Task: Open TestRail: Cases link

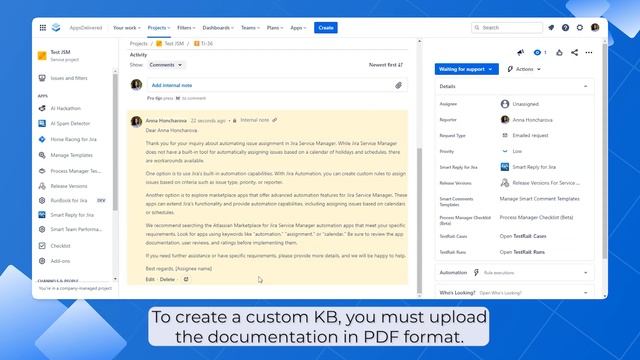Action: 523,236
